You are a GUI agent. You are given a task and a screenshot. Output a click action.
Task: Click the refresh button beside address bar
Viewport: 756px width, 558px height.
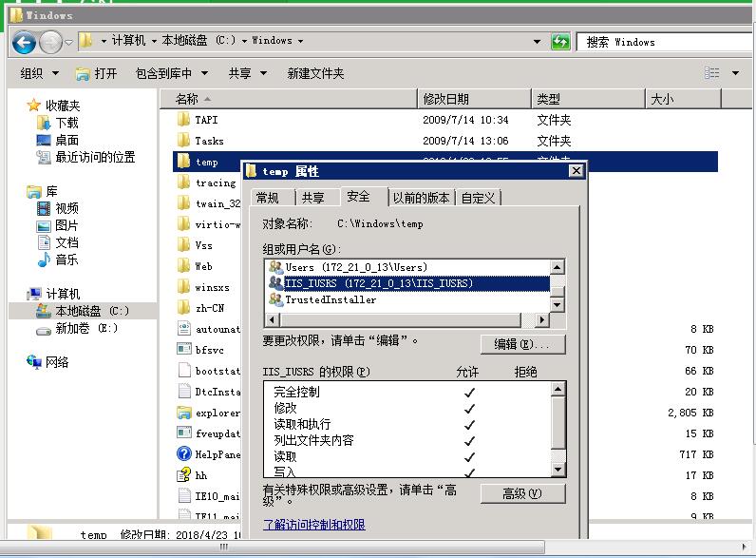coord(560,42)
